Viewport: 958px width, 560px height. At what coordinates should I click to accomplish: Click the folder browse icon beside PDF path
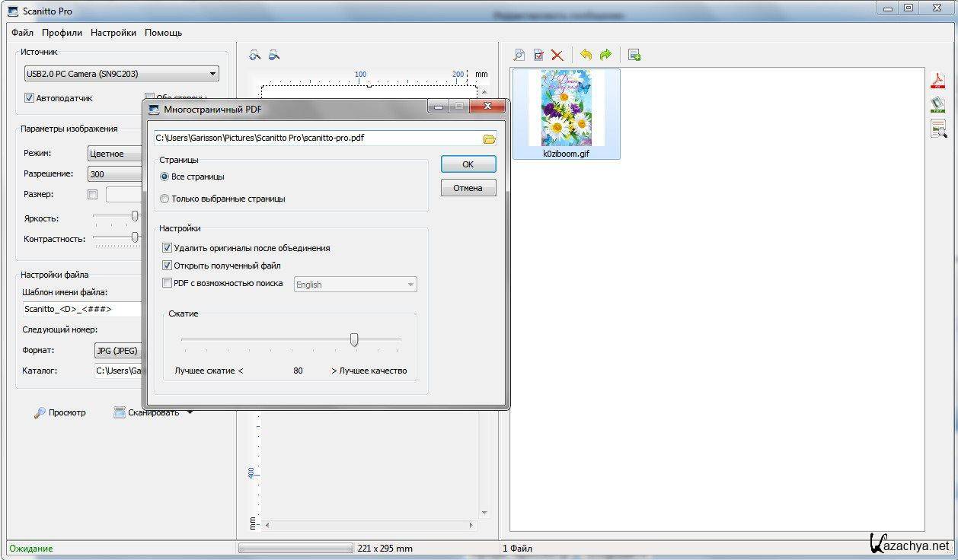(x=489, y=138)
